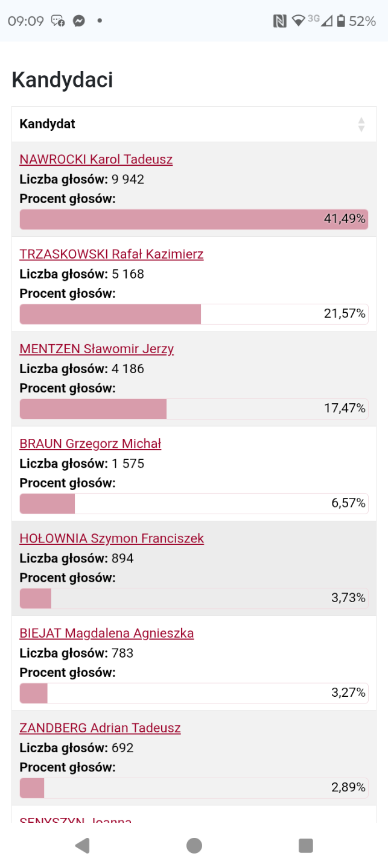Follow the MENTZEN Sławomir Jerzy link

tap(97, 349)
